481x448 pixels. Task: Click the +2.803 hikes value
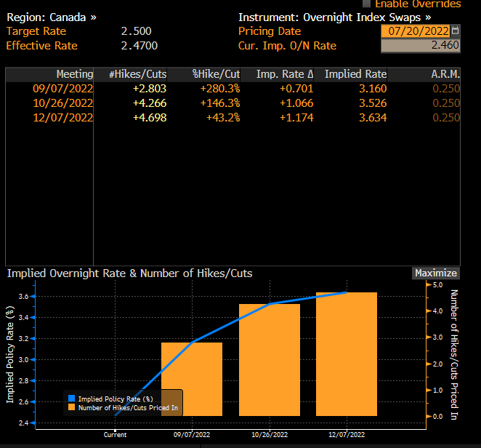click(150, 89)
